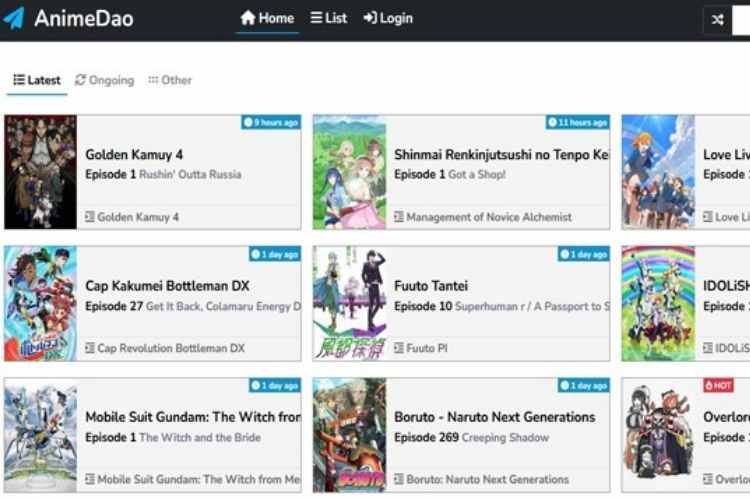750x500 pixels.
Task: Open Golden Kamuy 4 episode title
Action: point(134,155)
